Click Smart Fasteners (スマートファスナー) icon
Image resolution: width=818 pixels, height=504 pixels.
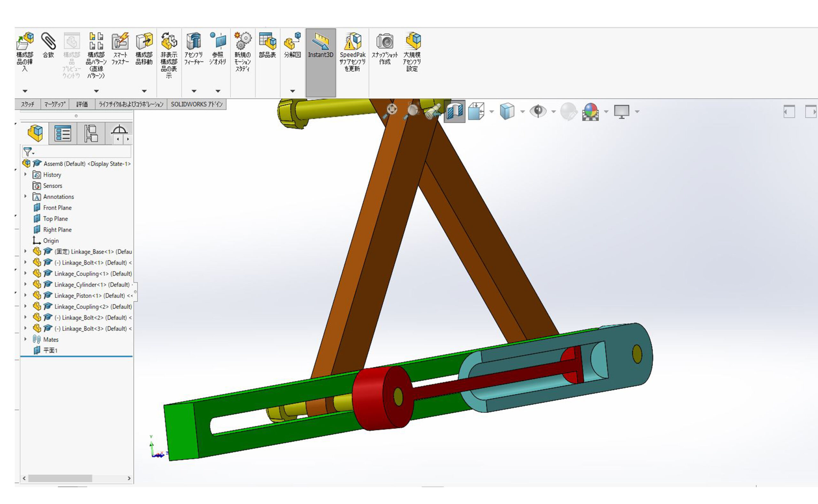click(x=120, y=41)
